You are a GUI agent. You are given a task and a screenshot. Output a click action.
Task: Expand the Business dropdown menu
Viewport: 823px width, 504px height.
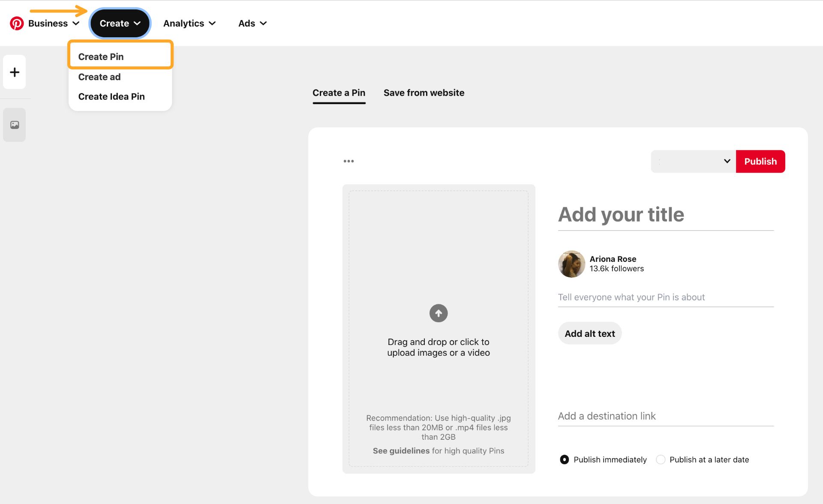coord(54,23)
